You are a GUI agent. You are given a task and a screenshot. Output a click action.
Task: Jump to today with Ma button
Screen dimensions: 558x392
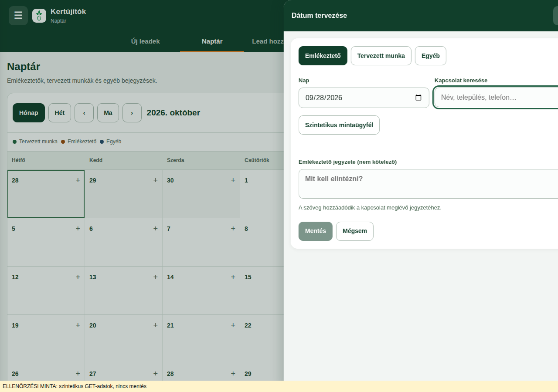(108, 113)
